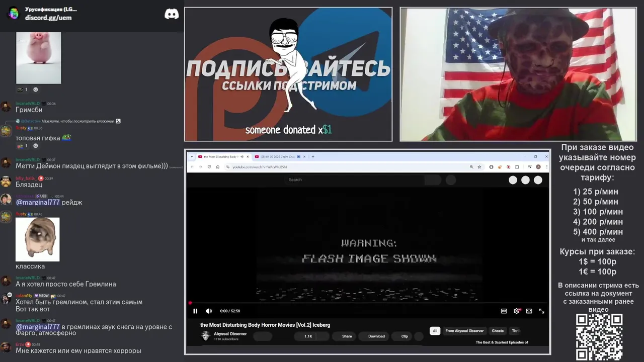Switch player to theater mode
Screen dimensions: 644x362
(x=529, y=311)
